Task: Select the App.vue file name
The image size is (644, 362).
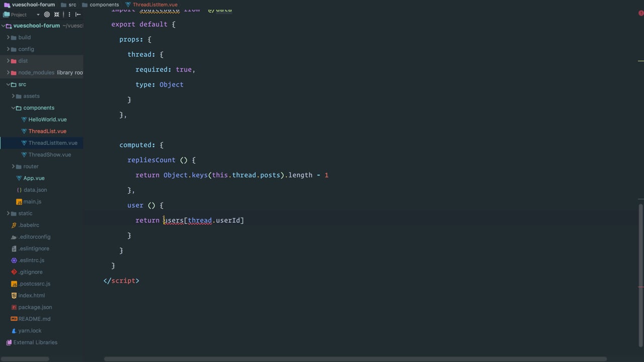Action: (34, 178)
